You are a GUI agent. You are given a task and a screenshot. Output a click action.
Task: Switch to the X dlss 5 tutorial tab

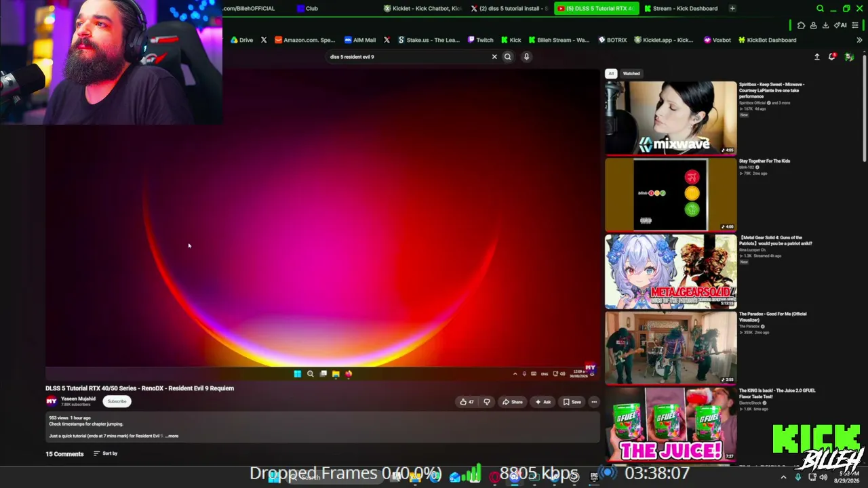pyautogui.click(x=509, y=8)
